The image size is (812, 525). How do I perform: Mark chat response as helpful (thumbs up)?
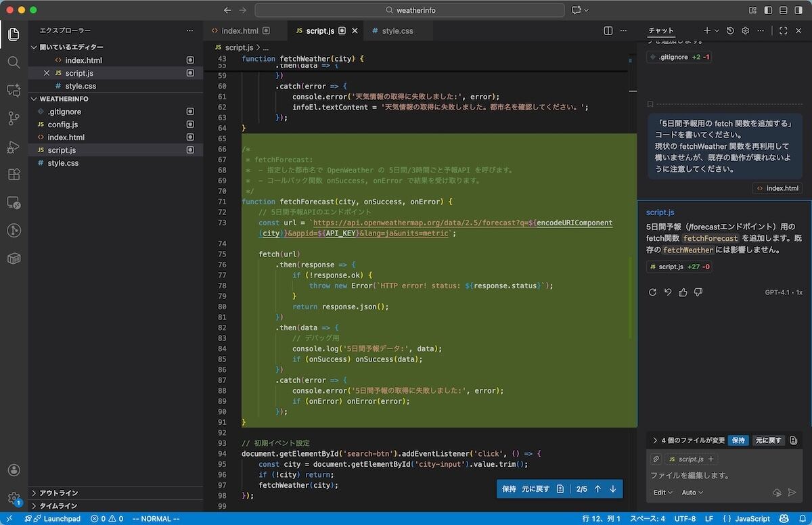point(683,292)
